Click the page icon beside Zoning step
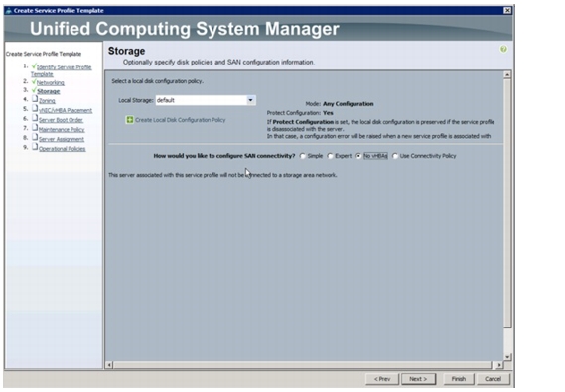This screenshot has width=565, height=392. (x=35, y=99)
